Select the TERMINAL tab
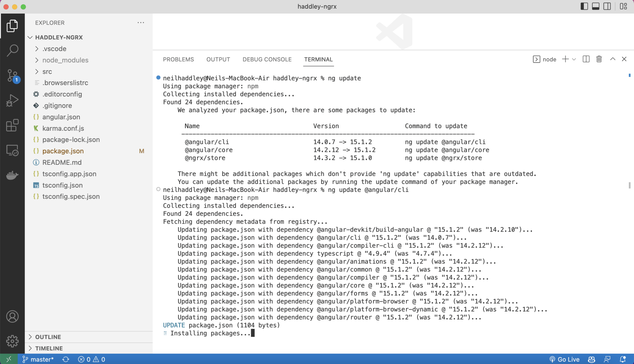This screenshot has height=364, width=634. pos(318,59)
